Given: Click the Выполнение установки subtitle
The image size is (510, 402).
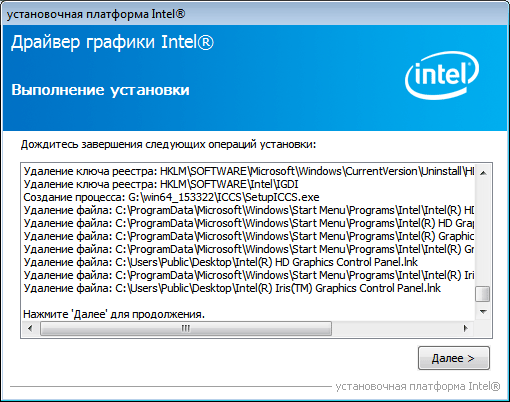Looking at the screenshot, I should pyautogui.click(x=100, y=90).
